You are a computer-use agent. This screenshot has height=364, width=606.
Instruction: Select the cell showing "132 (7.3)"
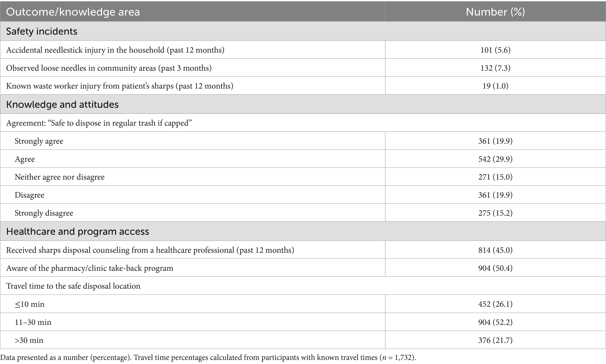495,68
